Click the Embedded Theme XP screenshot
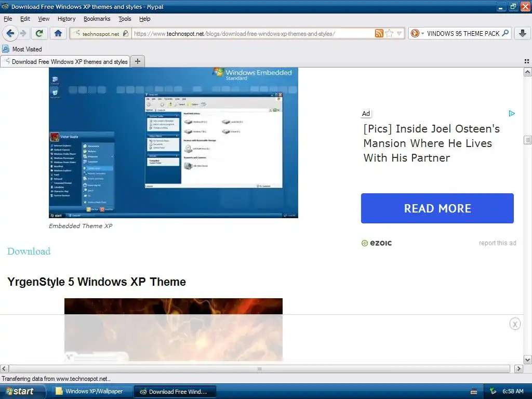The width and height of the screenshot is (532, 399). [174, 142]
